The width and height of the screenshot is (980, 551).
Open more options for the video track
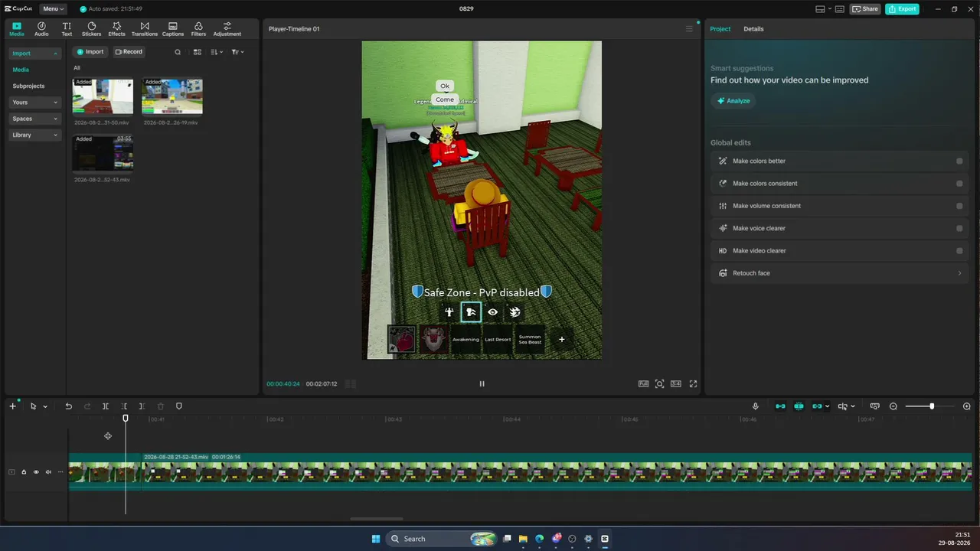pos(60,472)
